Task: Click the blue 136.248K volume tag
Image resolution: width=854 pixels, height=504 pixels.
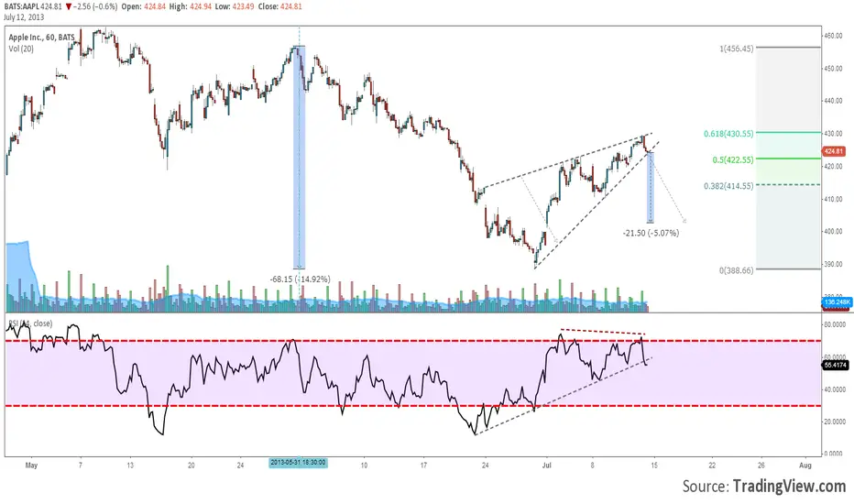Action: tap(838, 301)
